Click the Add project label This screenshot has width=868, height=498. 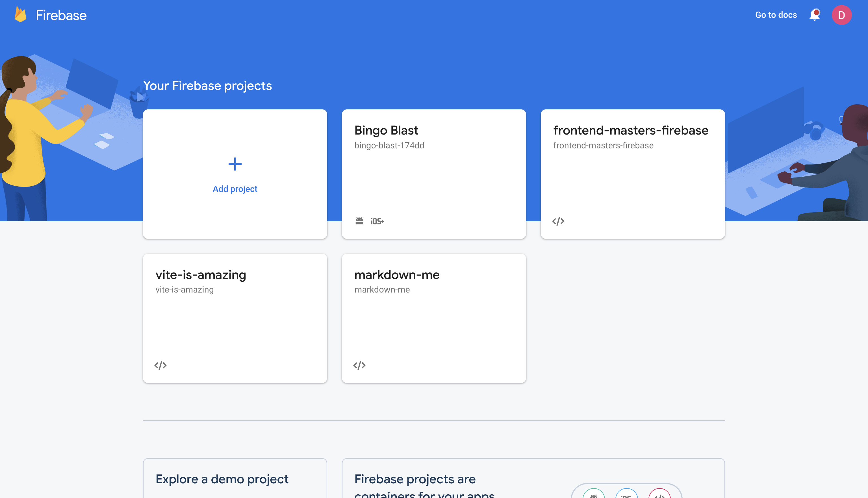[235, 189]
